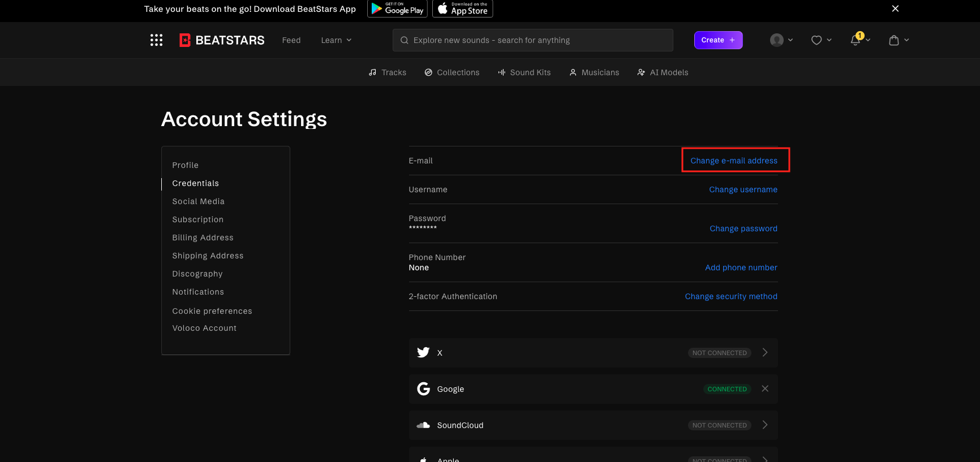Expand the SoundCloud connection row

pos(765,425)
